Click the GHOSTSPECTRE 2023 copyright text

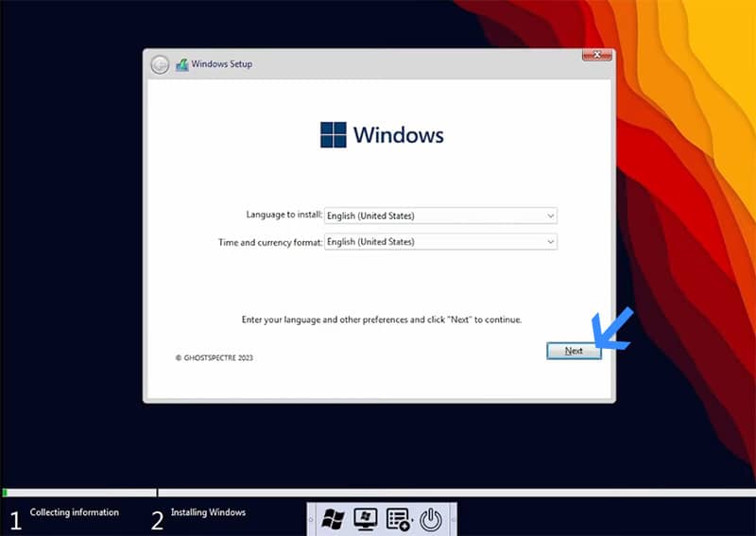(215, 358)
